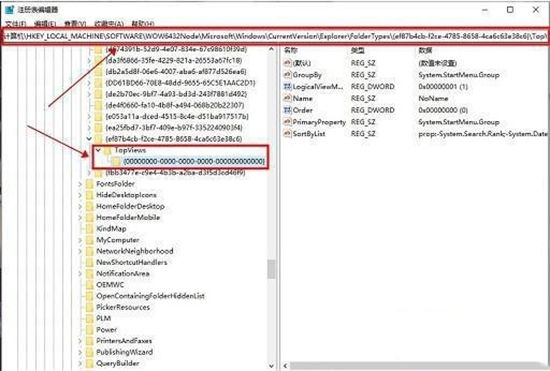Expand the NetworkNeighborhood key
The height and width of the screenshot is (371, 550).
[x=80, y=251]
